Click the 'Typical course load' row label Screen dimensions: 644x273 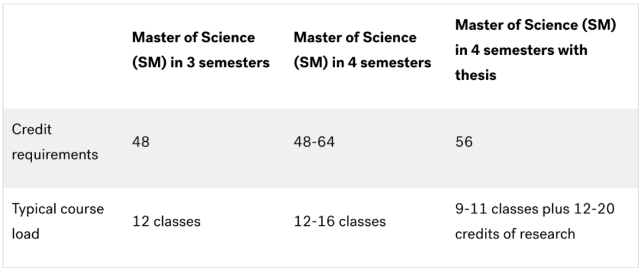pyautogui.click(x=57, y=222)
